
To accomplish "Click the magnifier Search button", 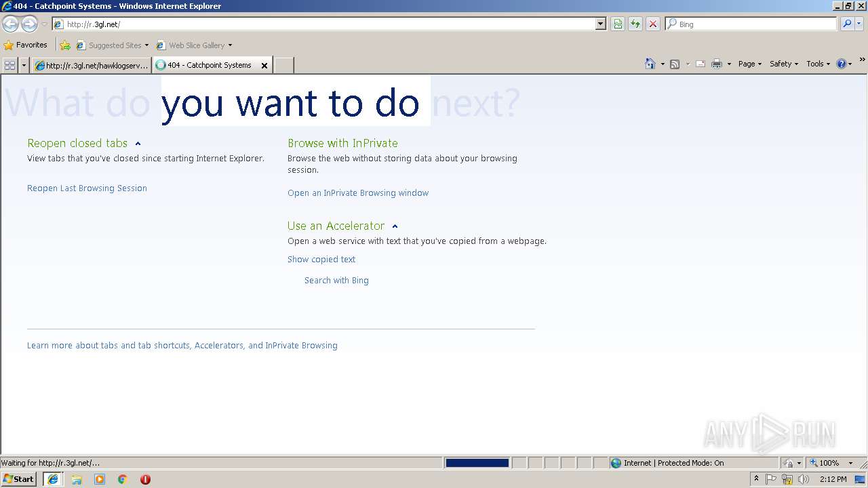I will pyautogui.click(x=847, y=24).
